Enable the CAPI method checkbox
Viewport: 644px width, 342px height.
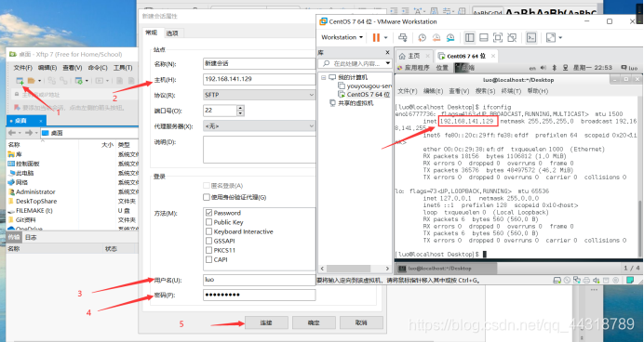pyautogui.click(x=208, y=259)
